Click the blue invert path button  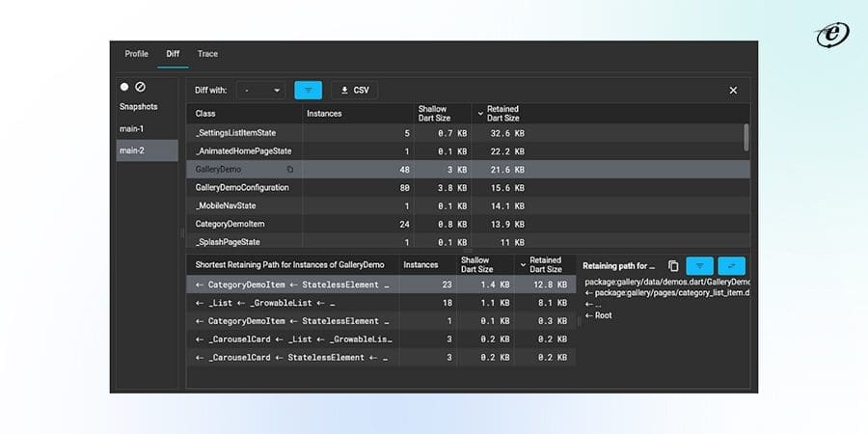(732, 266)
